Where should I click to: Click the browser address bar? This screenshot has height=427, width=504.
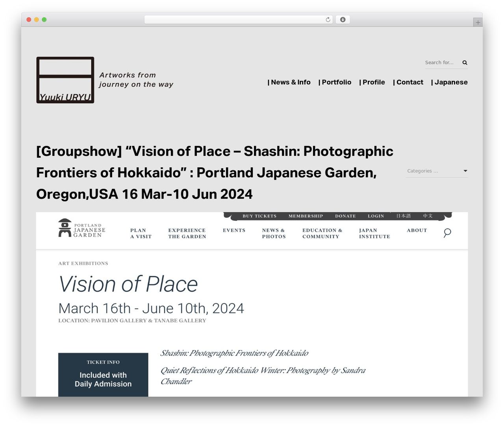(x=239, y=20)
